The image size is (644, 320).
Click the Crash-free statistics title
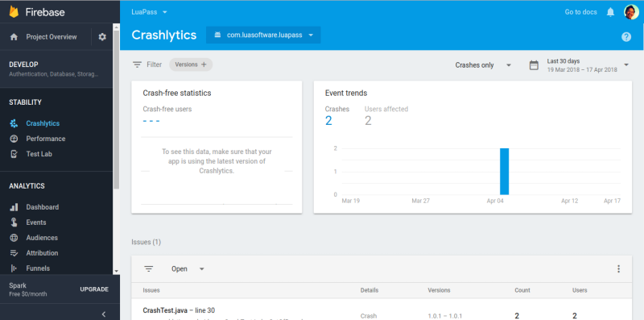[x=177, y=93]
